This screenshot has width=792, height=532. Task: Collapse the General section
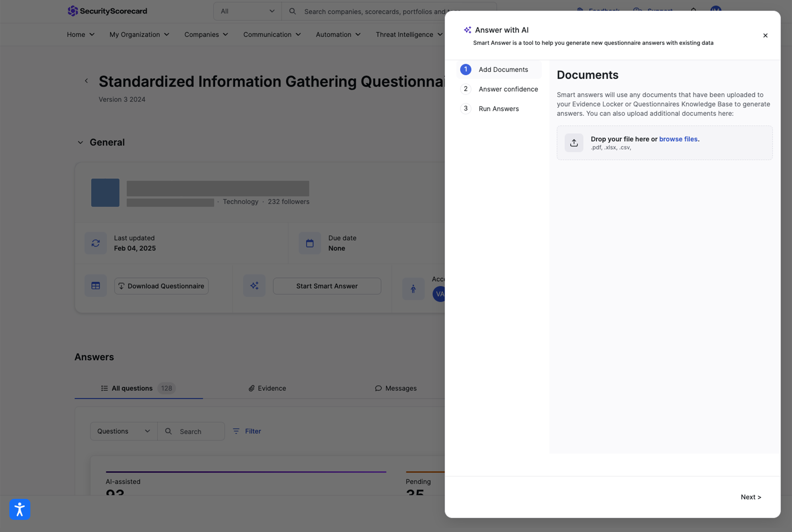click(80, 142)
